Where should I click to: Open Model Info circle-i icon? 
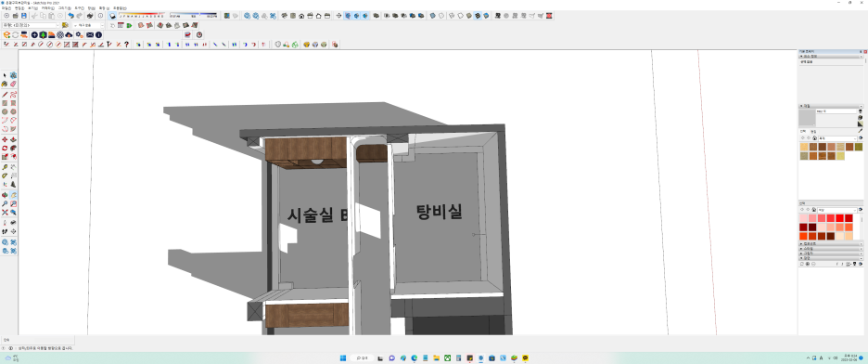100,16
